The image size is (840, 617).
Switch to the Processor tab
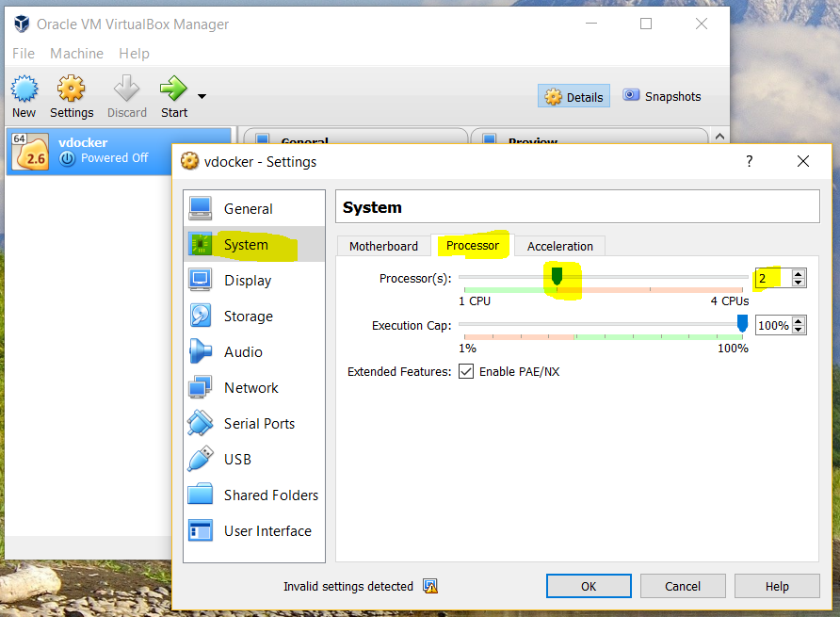tap(473, 246)
